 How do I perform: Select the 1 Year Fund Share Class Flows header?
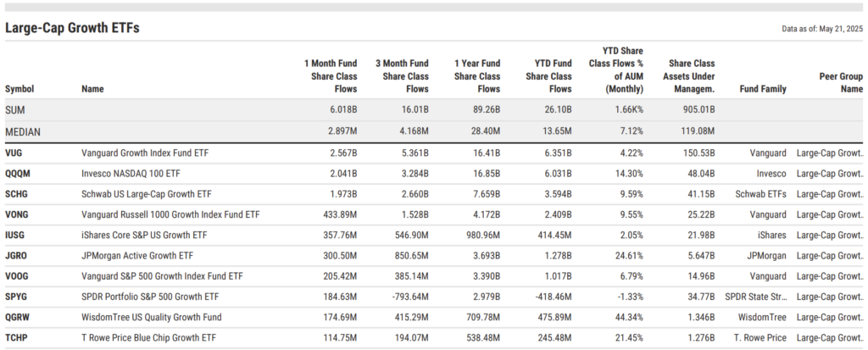(x=477, y=76)
